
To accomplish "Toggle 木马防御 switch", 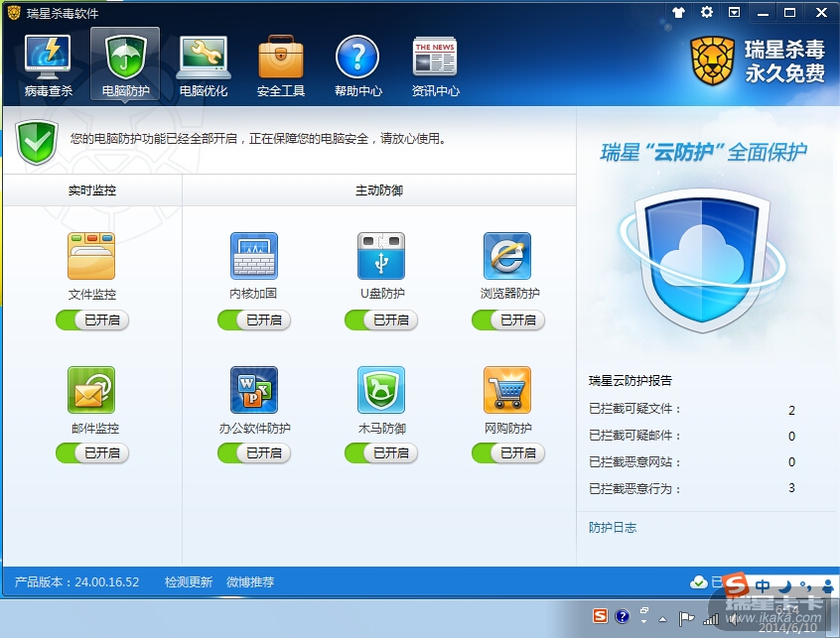I will 381,453.
